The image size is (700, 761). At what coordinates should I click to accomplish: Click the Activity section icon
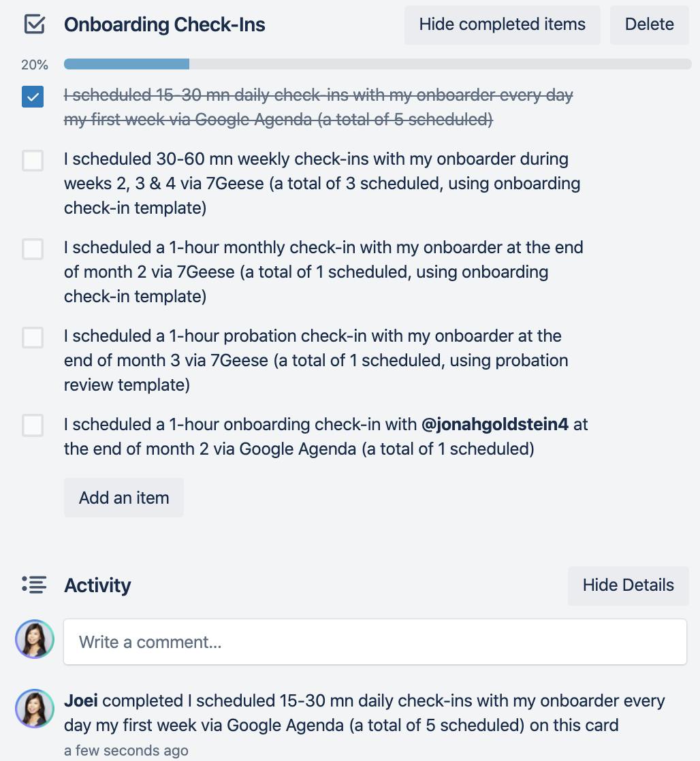(33, 585)
